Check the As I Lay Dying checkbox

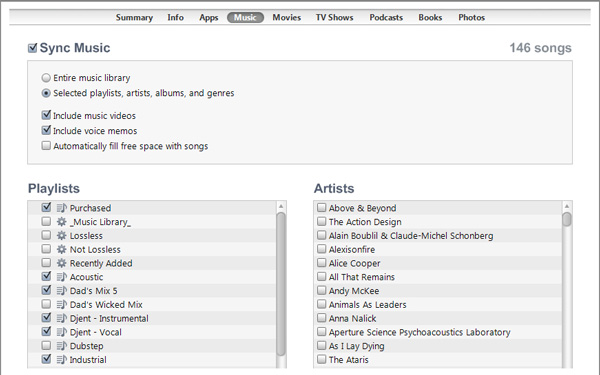coord(321,345)
